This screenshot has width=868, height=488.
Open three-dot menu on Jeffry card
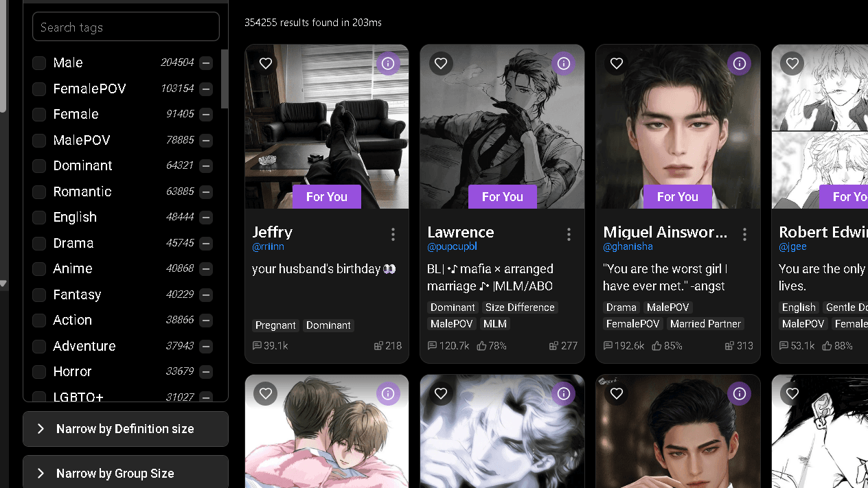[x=393, y=235]
